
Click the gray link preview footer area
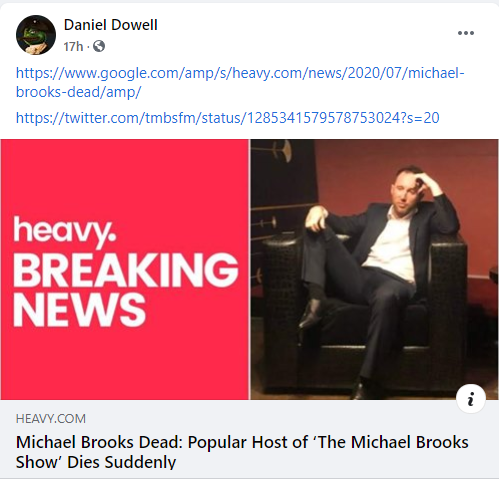tap(249, 439)
